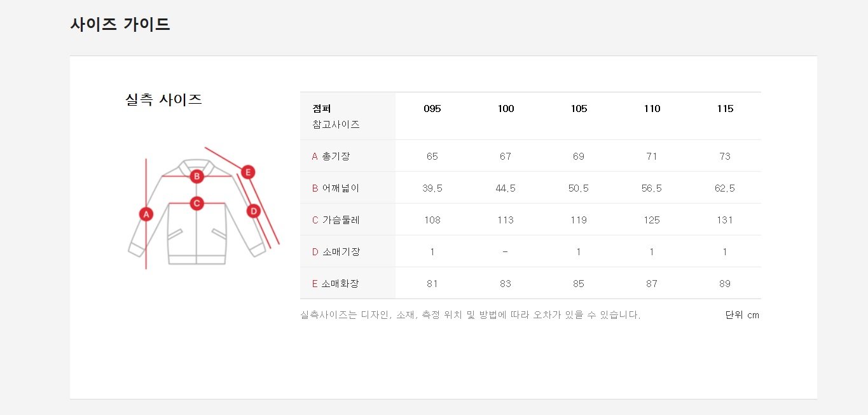Screen dimensions: 868x415
Task: Click the B 어깨넓이 row label
Action: coord(335,188)
